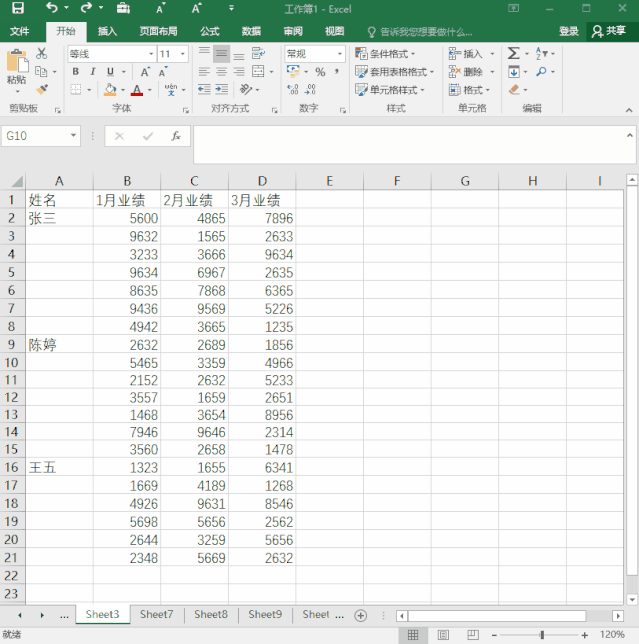This screenshot has height=644, width=639.
Task: Open Cell Styles menu
Action: click(x=390, y=90)
